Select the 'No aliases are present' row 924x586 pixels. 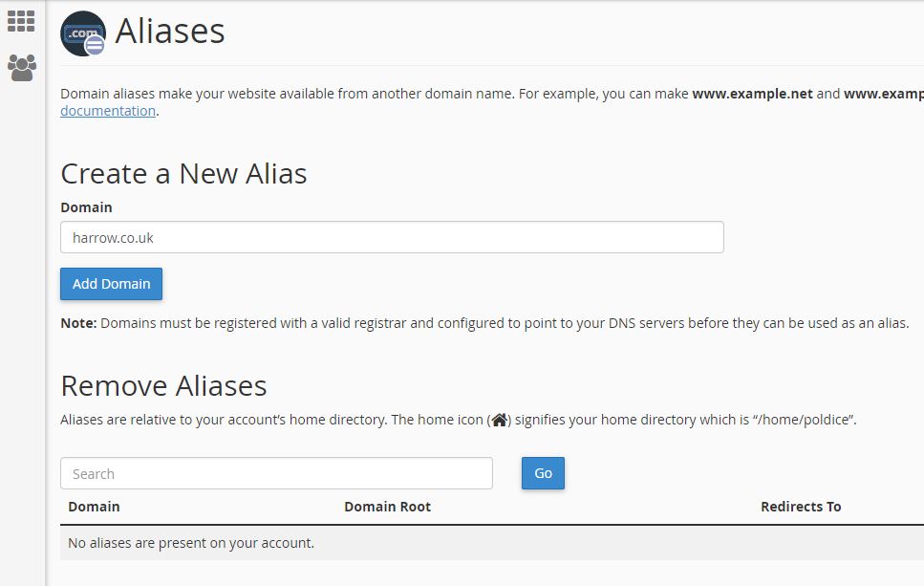tap(191, 543)
